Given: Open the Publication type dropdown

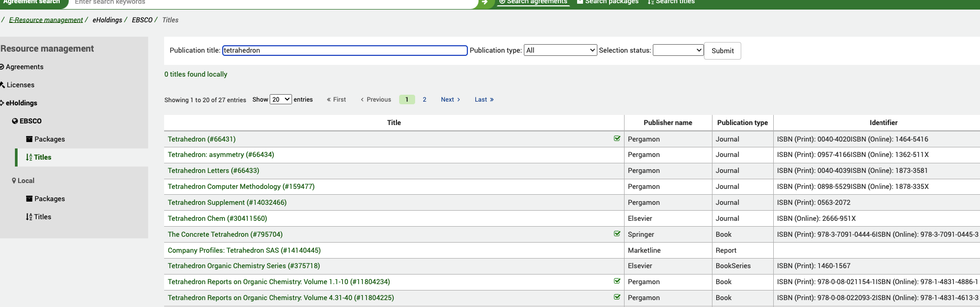Looking at the screenshot, I should 560,51.
